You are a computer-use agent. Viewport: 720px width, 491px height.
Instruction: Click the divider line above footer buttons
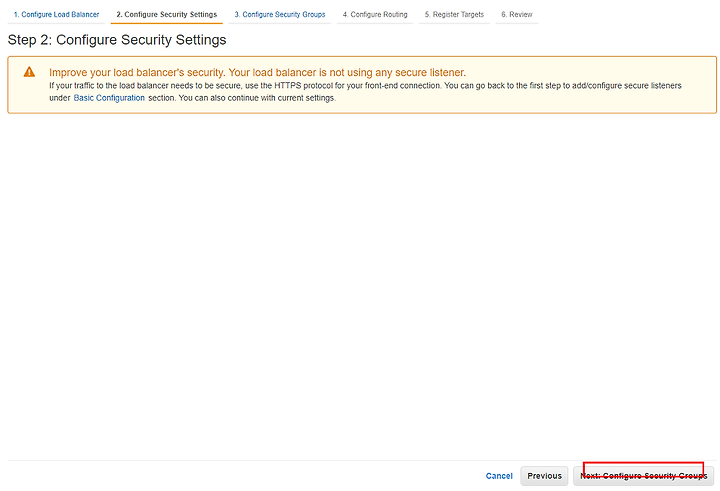[362, 460]
